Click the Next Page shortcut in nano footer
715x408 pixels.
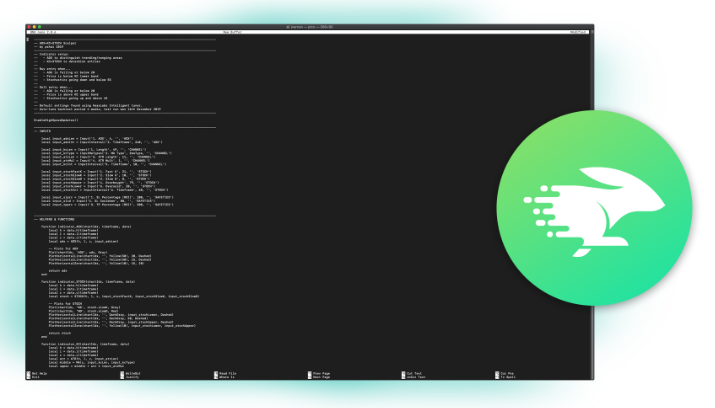tap(319, 377)
